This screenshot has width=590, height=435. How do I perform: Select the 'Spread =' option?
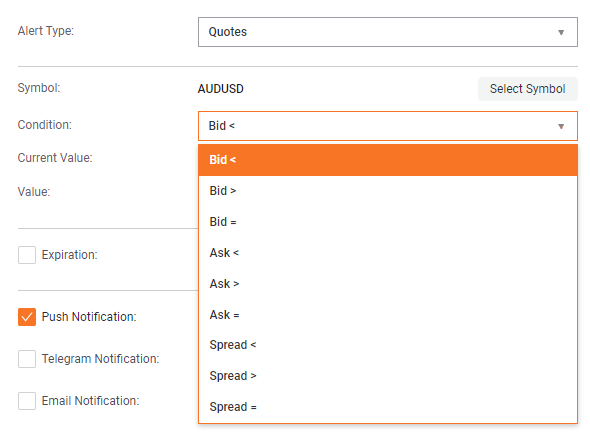388,407
